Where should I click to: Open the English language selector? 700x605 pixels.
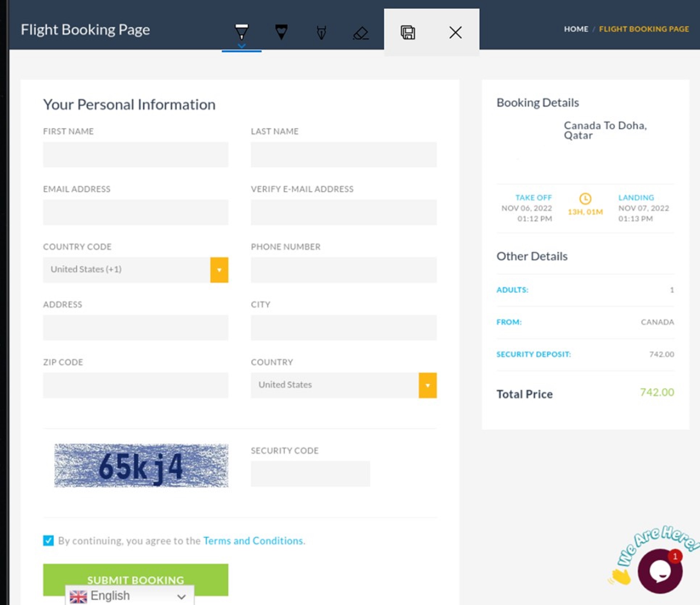tap(129, 596)
